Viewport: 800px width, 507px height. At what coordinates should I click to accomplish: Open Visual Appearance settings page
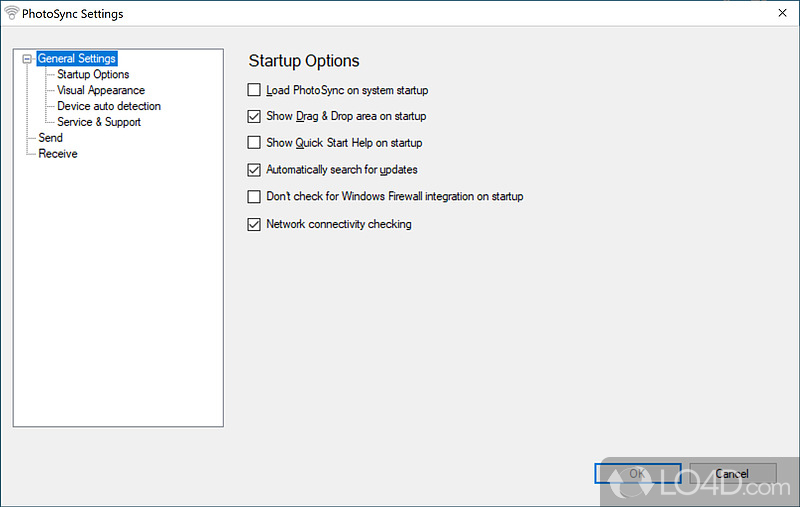101,90
